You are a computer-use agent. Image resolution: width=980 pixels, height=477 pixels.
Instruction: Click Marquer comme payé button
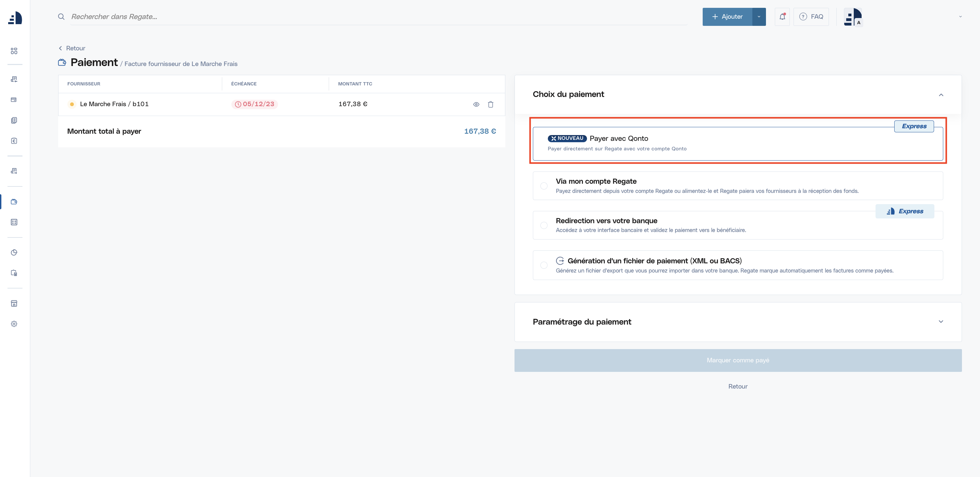(x=738, y=360)
